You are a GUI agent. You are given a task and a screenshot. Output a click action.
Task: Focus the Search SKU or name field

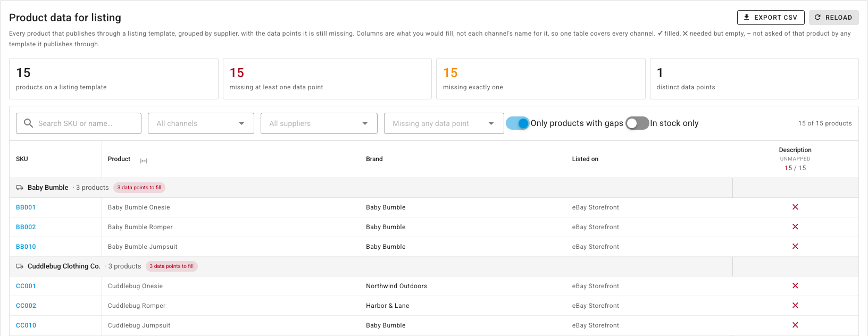(x=79, y=123)
